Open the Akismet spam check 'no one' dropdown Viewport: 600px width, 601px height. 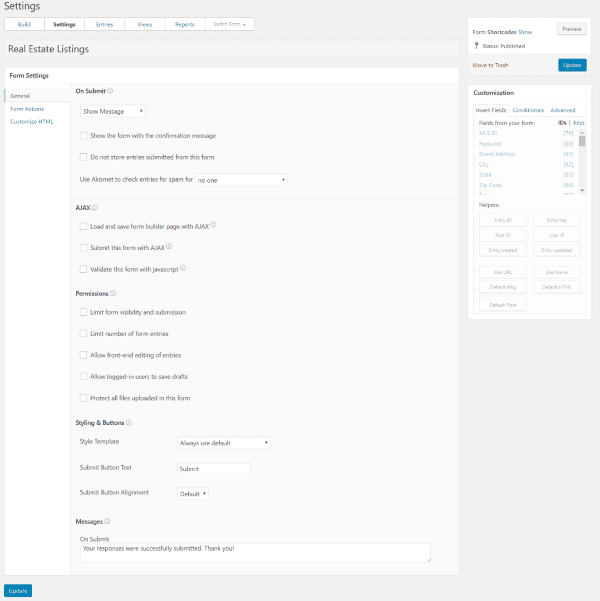(241, 180)
